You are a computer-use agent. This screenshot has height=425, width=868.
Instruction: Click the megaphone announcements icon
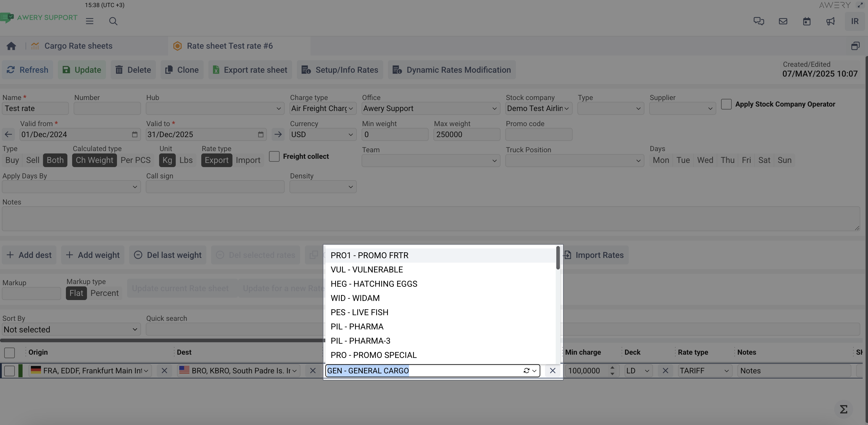pyautogui.click(x=830, y=21)
